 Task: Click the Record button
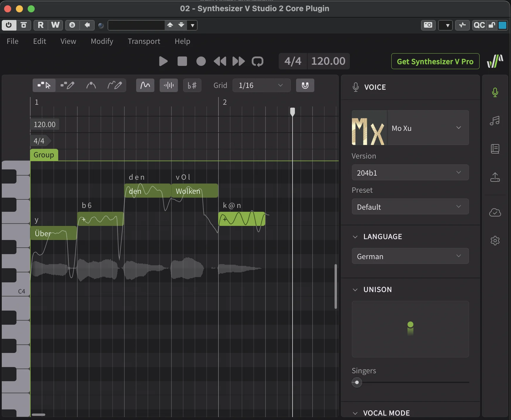coord(201,61)
